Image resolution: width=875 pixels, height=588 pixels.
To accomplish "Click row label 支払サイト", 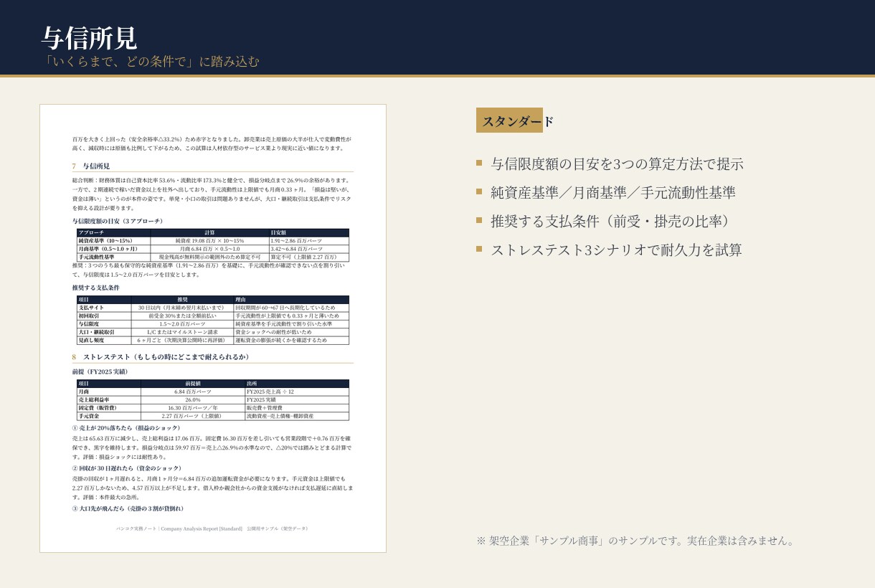I will tap(104, 308).
